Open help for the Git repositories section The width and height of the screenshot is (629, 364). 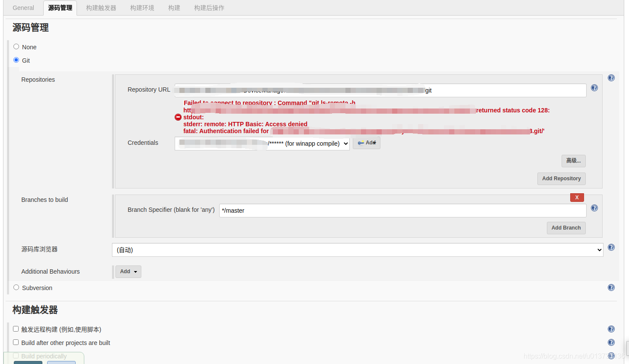pyautogui.click(x=611, y=78)
